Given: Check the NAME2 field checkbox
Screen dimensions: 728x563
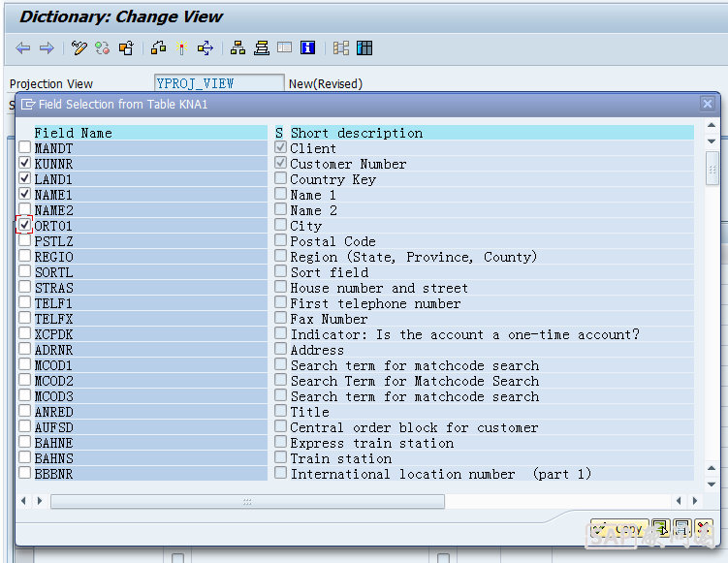Looking at the screenshot, I should tap(24, 210).
